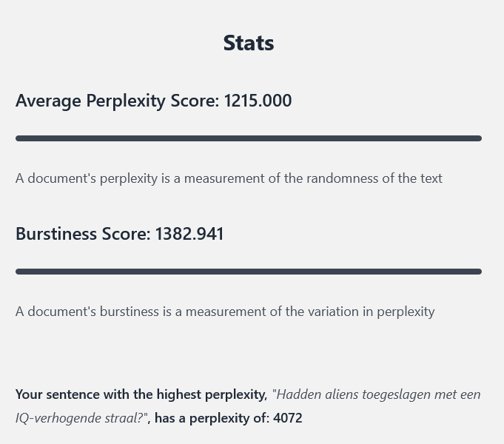Select the 4072 highest perplexity value
The width and height of the screenshot is (504, 444).
pyautogui.click(x=288, y=418)
